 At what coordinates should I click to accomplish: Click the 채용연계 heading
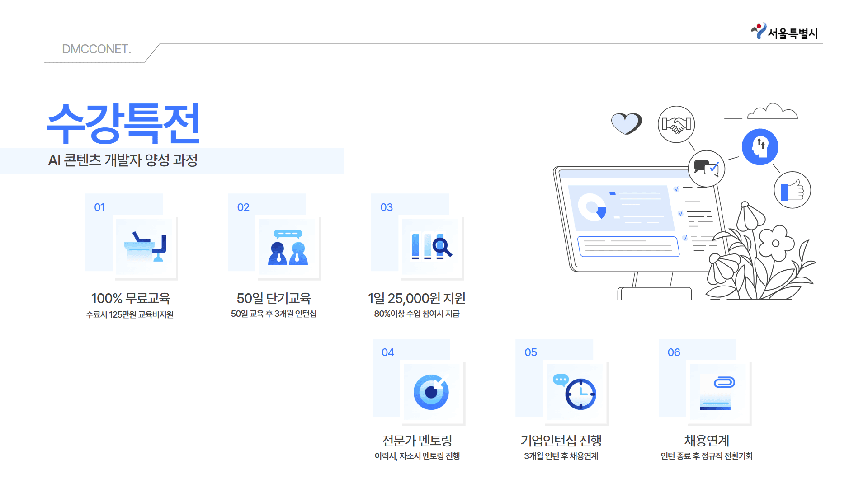tap(707, 440)
